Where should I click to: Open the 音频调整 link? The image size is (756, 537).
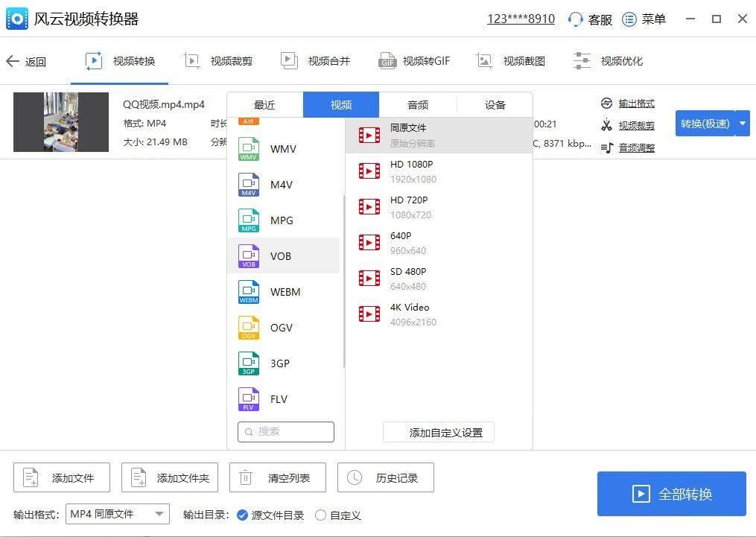click(636, 147)
